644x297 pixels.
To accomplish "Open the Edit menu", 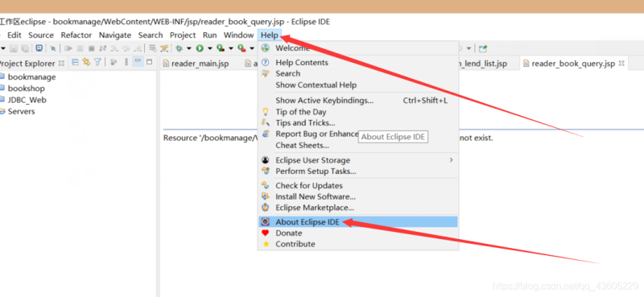I will coord(14,35).
